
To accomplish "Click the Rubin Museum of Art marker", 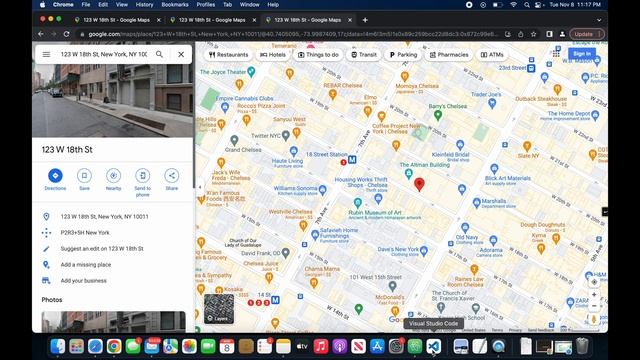I will [358, 202].
